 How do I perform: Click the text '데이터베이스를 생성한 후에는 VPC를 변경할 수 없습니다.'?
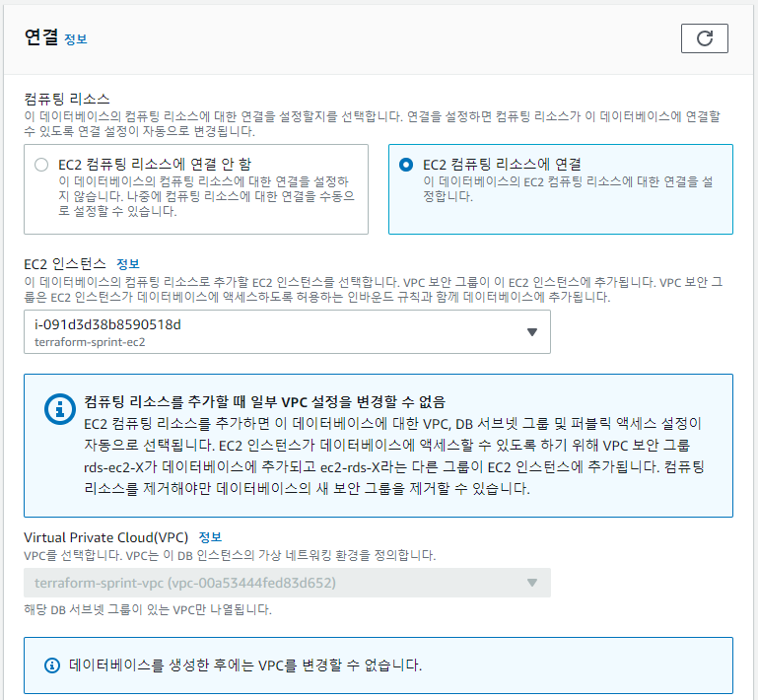245,665
